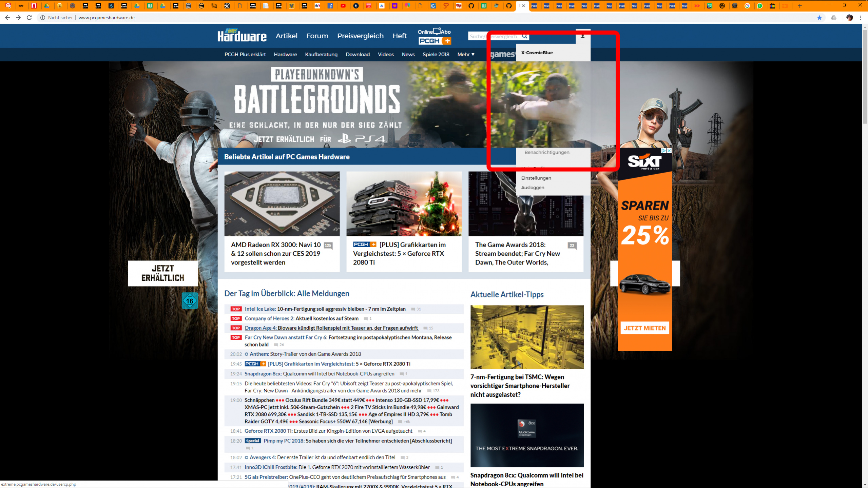Open the Hardware subnavigation link
Viewport: 868px width, 488px height.
(x=285, y=54)
